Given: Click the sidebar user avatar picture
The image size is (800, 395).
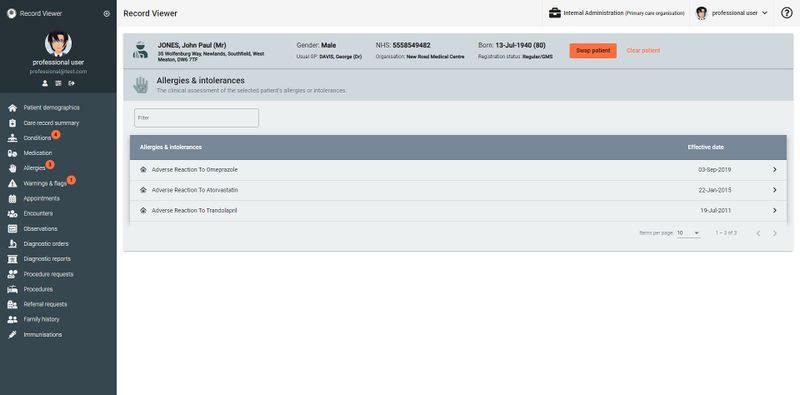Looking at the screenshot, I should point(58,44).
